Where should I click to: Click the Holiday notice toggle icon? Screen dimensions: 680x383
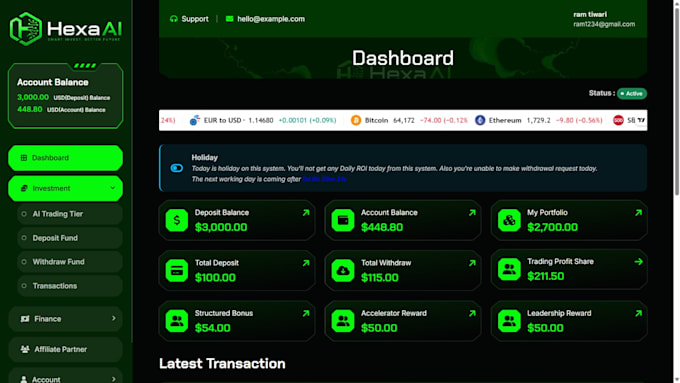click(177, 168)
